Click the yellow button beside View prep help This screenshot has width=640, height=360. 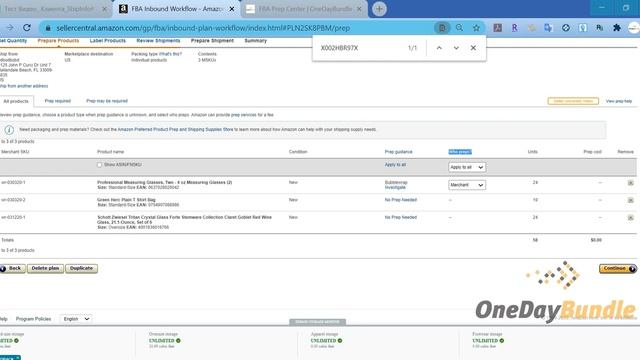[573, 101]
